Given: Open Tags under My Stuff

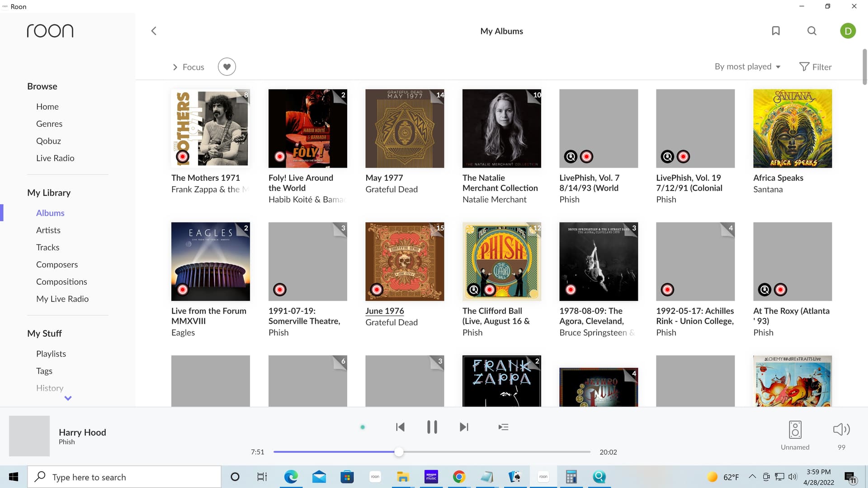Looking at the screenshot, I should point(44,371).
